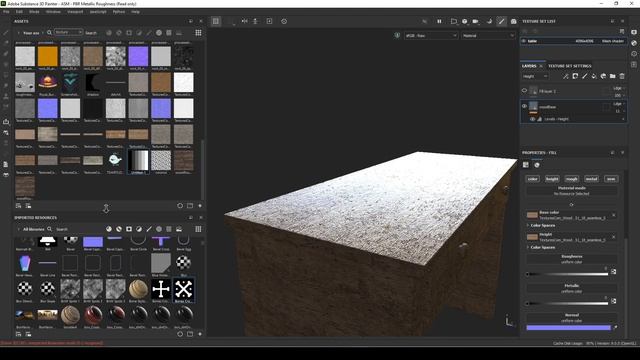
Task: Select the black-to-white gradient thumbnail in Assets
Action: tap(138, 160)
